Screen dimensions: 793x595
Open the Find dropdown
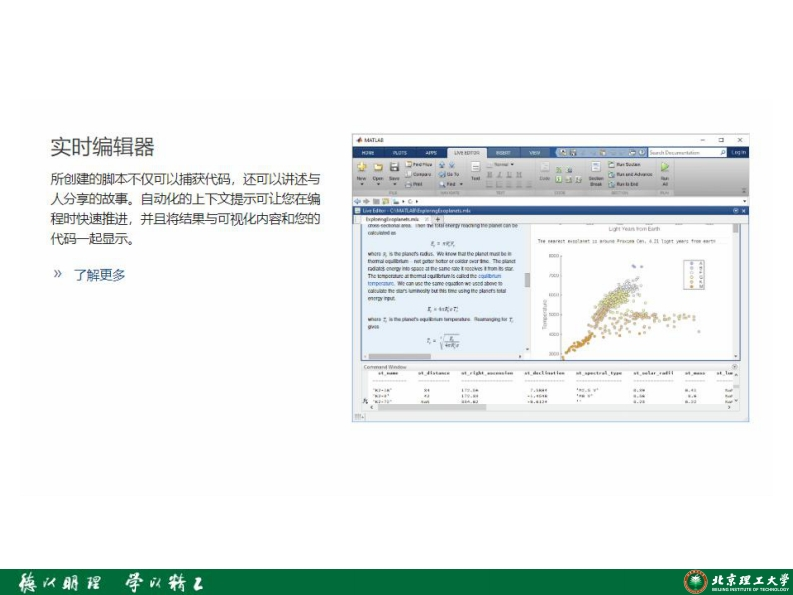452,184
